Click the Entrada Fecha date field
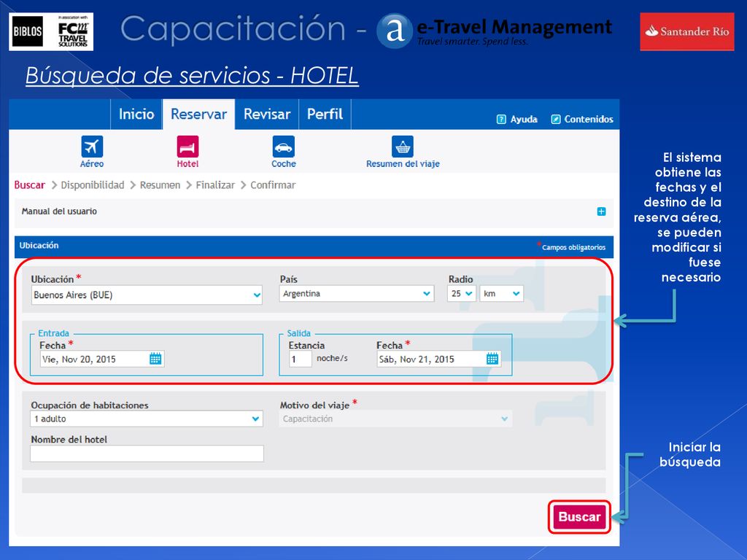Viewport: 747px width, 560px height. click(102, 359)
